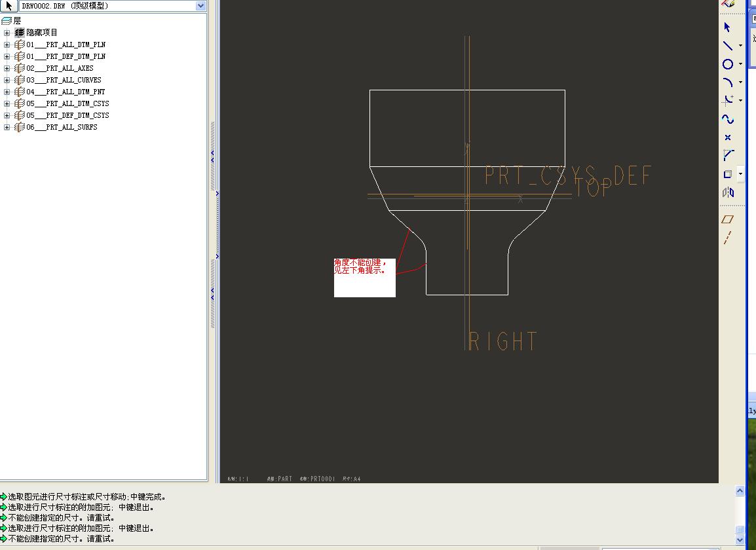Select layer 05___PRT_DEF_DTM_CSYS
This screenshot has width=756, height=550.
[x=68, y=116]
